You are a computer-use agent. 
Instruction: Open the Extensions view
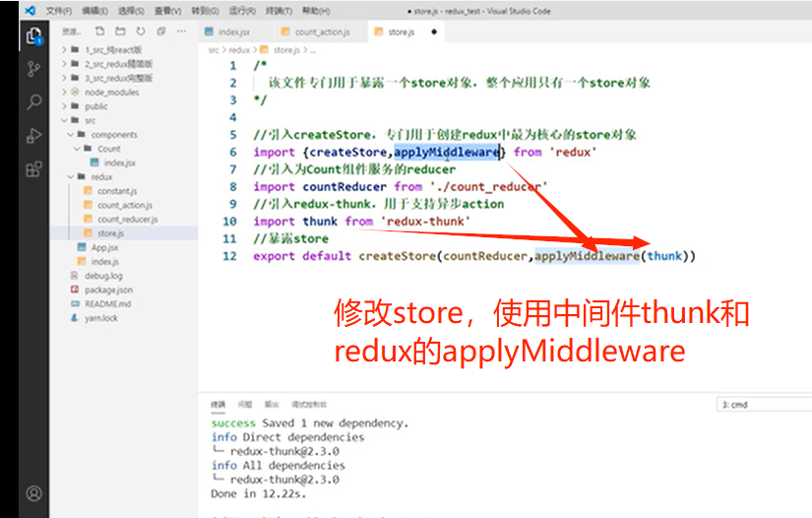click(33, 168)
